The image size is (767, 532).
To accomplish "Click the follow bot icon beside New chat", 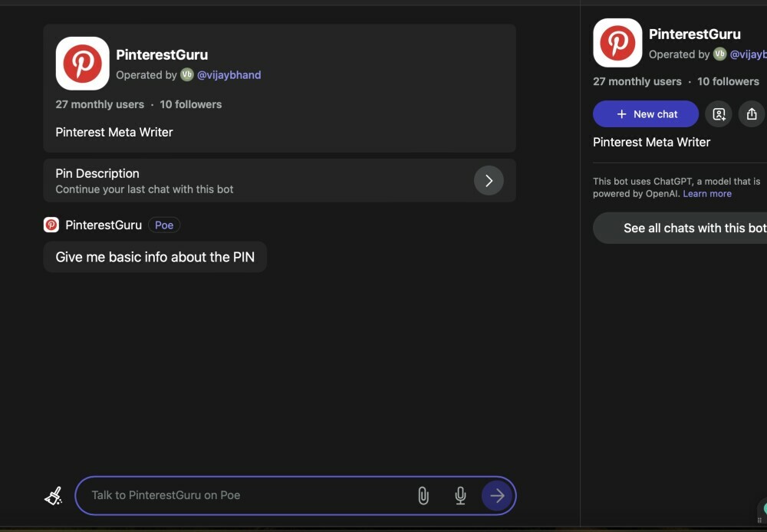I will pyautogui.click(x=719, y=114).
